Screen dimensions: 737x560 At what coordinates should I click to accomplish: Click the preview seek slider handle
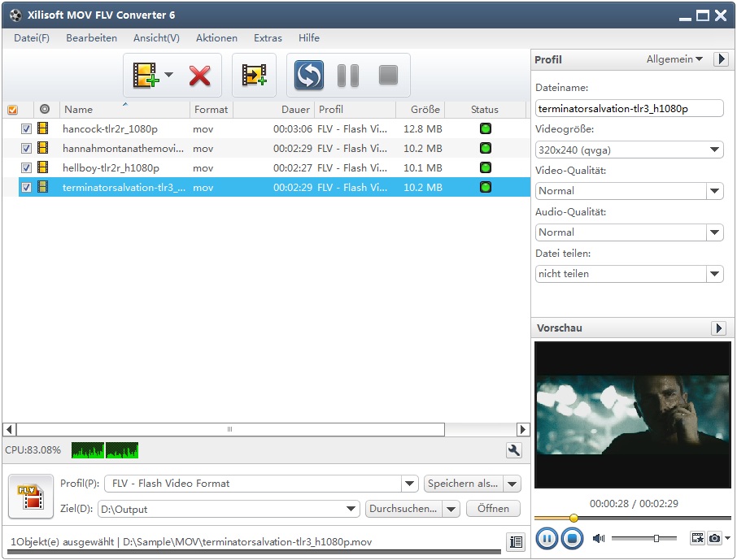click(x=574, y=519)
